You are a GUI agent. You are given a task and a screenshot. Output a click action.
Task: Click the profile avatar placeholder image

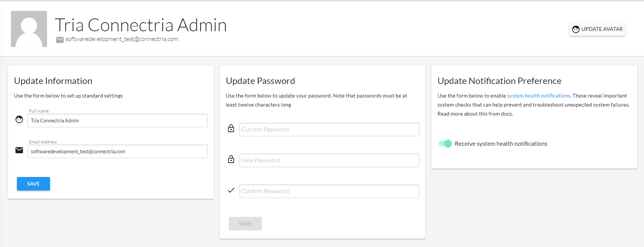pos(29,29)
